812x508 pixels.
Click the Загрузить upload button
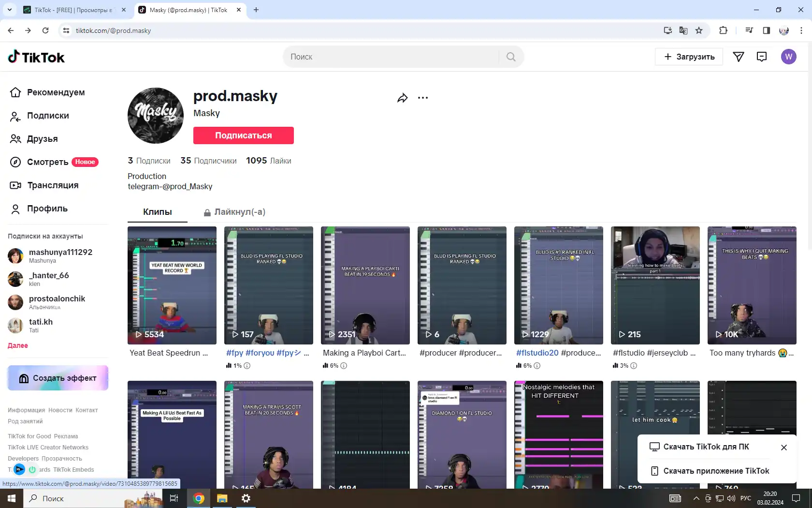(689, 57)
